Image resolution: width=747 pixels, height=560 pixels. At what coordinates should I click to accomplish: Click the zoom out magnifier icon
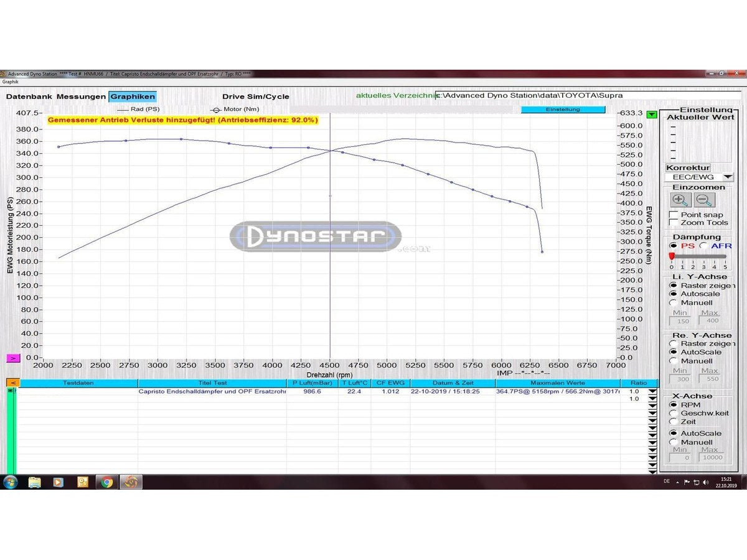click(x=705, y=200)
